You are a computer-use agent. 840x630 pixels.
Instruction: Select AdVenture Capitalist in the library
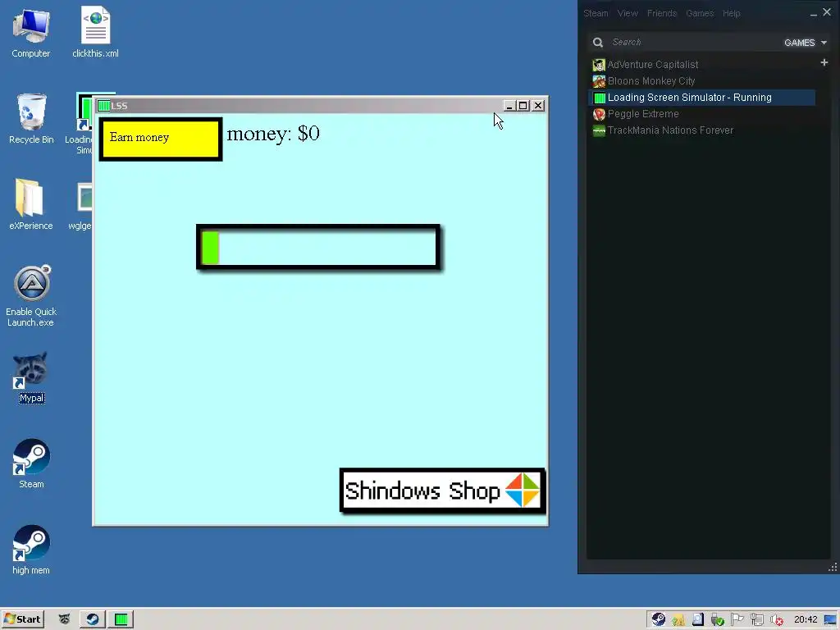[702, 65]
